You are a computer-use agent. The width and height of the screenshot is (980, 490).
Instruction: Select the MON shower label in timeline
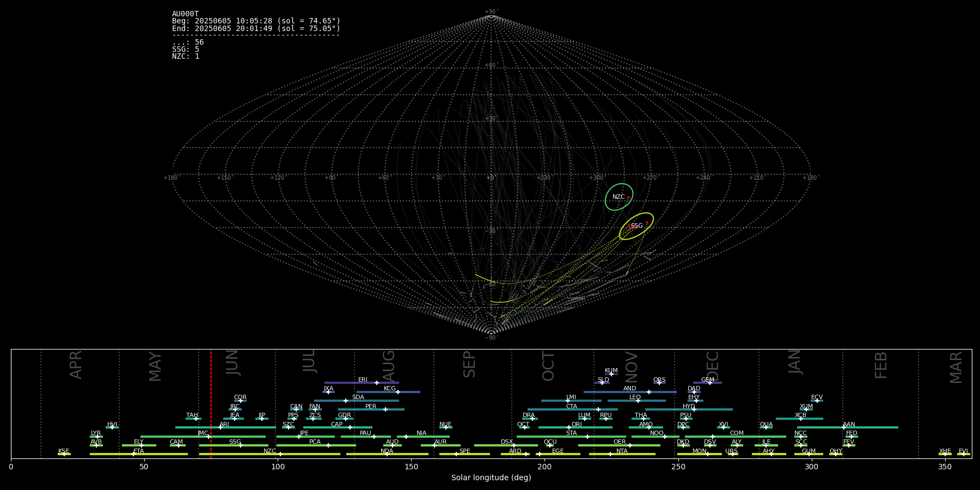coord(700,451)
